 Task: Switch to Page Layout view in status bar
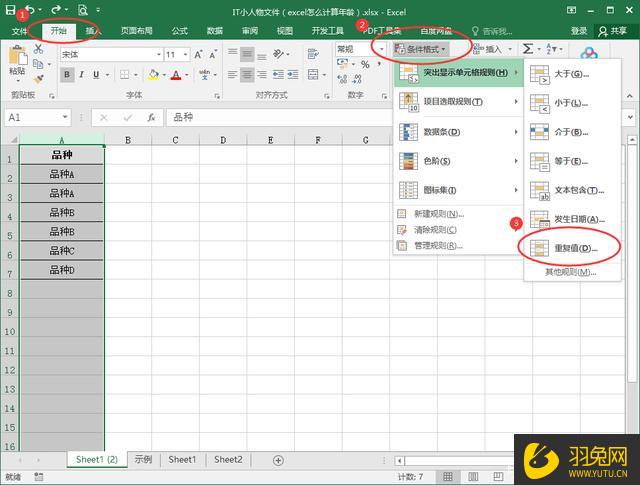click(x=473, y=476)
